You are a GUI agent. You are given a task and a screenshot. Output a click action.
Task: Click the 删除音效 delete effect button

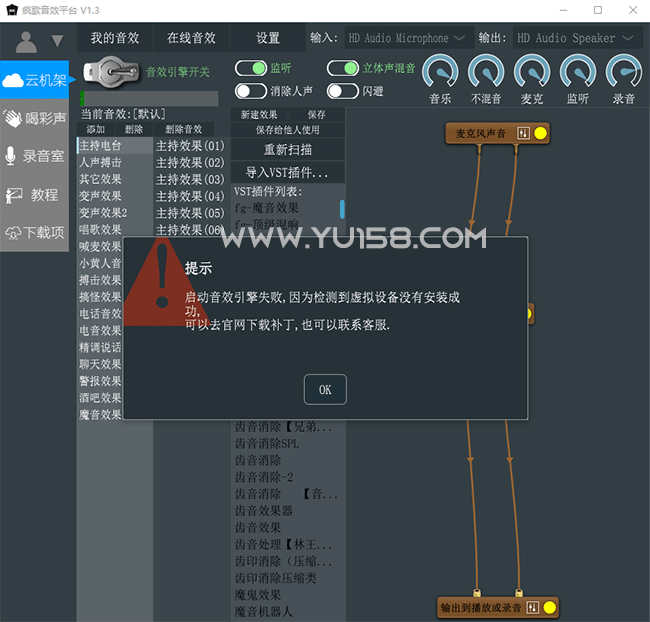click(x=184, y=129)
